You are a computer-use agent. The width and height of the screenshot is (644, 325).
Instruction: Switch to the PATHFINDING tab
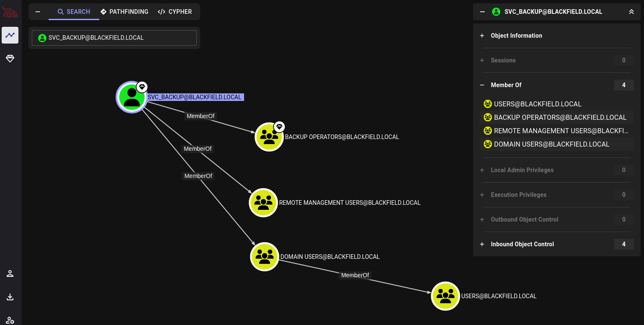[124, 12]
